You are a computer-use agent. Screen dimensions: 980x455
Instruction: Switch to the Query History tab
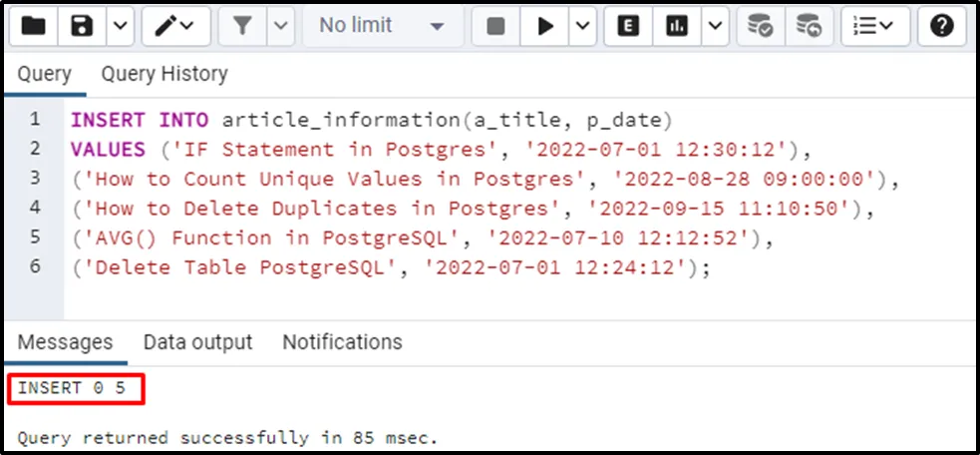[x=164, y=74]
